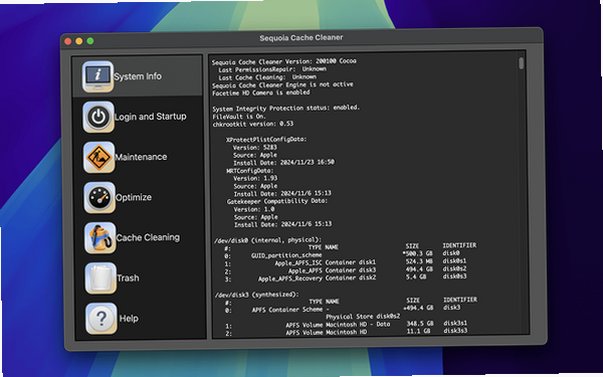Go to the Maintenance section label
603x377 pixels.
[141, 157]
